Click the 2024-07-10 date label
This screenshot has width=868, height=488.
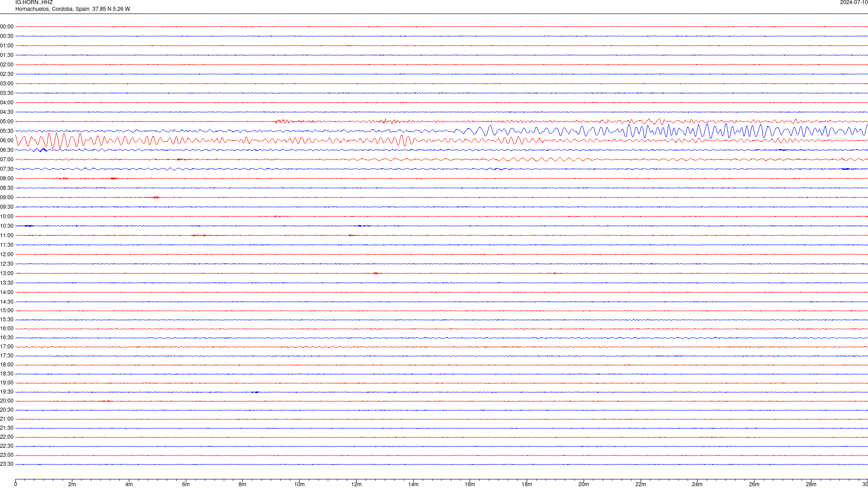pos(854,3)
